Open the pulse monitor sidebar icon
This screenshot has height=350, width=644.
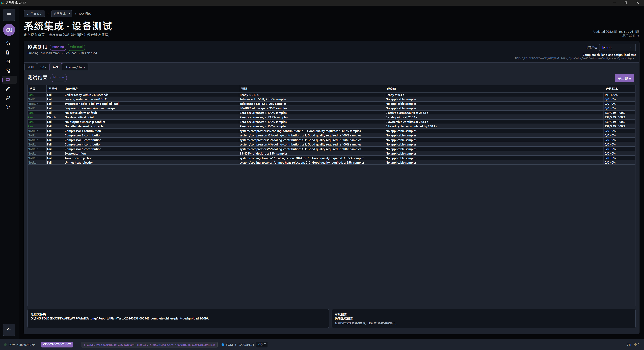pyautogui.click(x=8, y=62)
